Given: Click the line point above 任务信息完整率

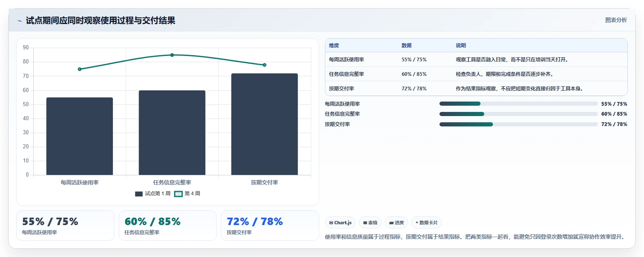Looking at the screenshot, I should 172,55.
